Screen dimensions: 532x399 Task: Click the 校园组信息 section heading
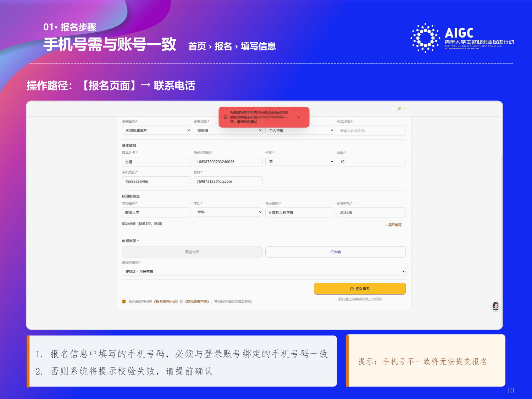(x=131, y=196)
